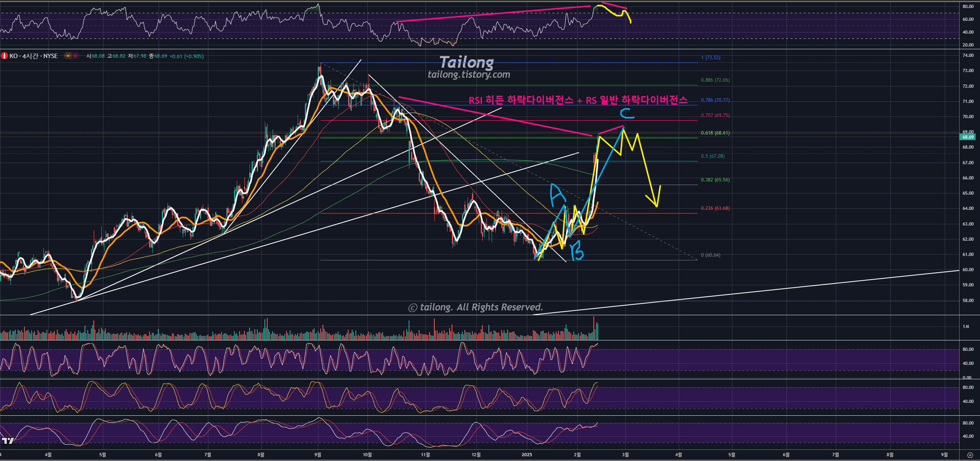Click the red Coca-Cola KO symbol logo
The height and width of the screenshot is (461, 980).
[x=5, y=56]
